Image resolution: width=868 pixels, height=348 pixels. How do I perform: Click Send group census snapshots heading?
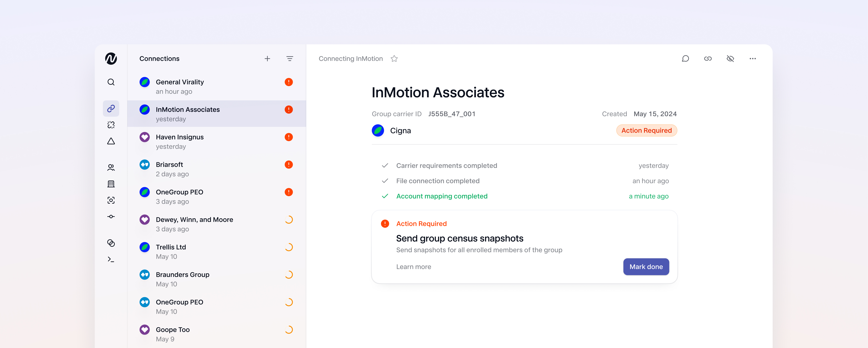(460, 238)
